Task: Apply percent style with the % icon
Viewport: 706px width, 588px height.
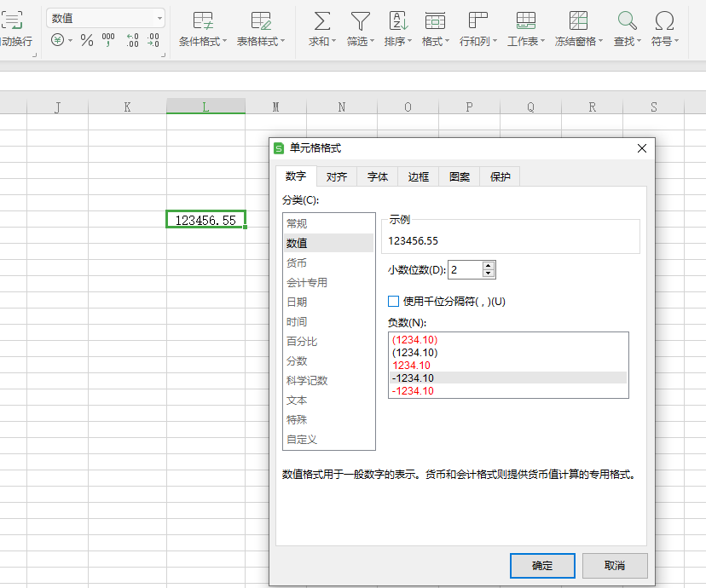Action: tap(87, 41)
